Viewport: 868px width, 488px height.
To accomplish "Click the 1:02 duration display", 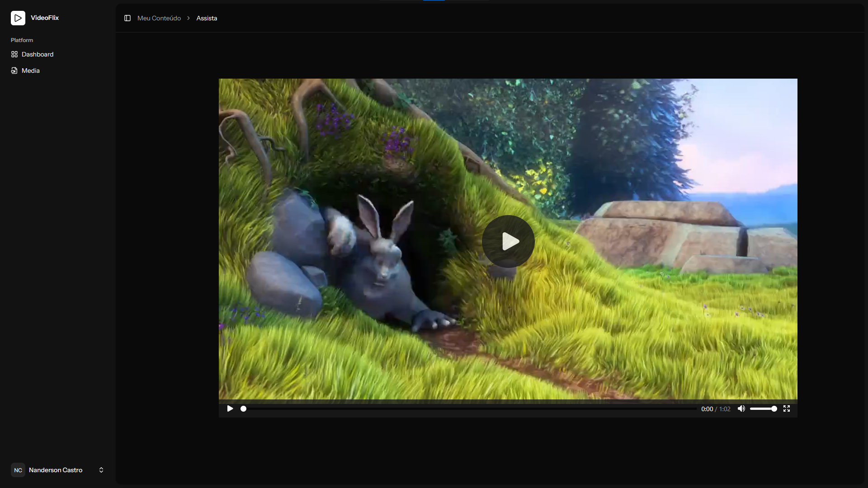I will coord(725,409).
